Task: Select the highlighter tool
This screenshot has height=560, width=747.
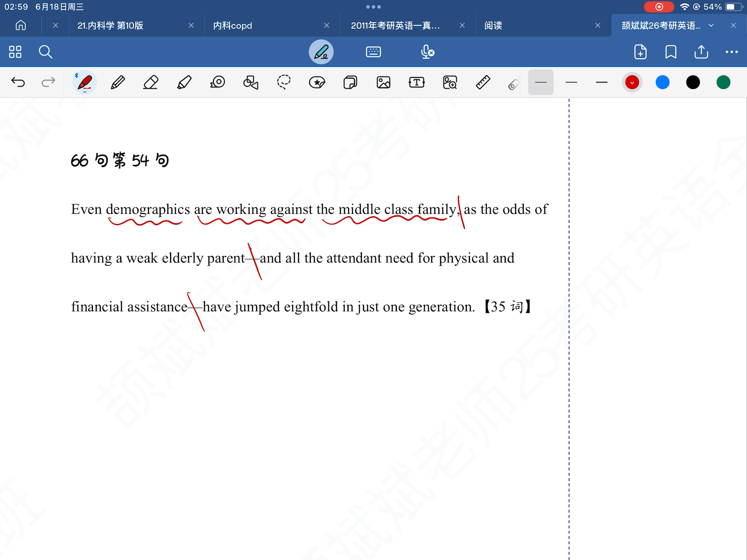Action: 184,82
